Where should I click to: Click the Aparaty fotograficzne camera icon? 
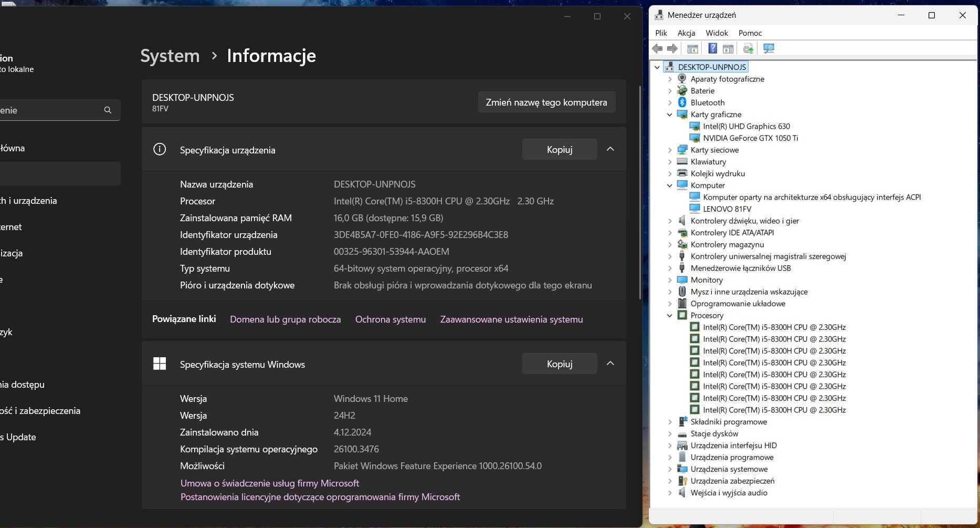pyautogui.click(x=682, y=79)
